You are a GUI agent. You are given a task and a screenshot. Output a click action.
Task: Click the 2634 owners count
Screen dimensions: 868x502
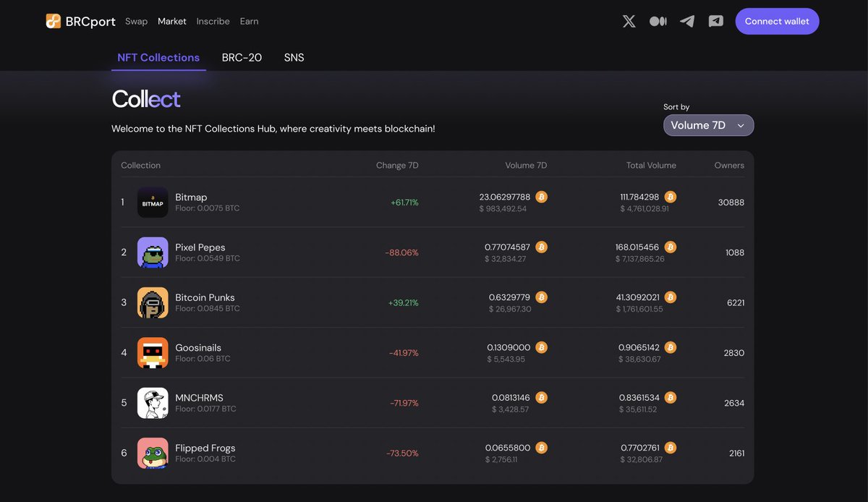coord(734,403)
